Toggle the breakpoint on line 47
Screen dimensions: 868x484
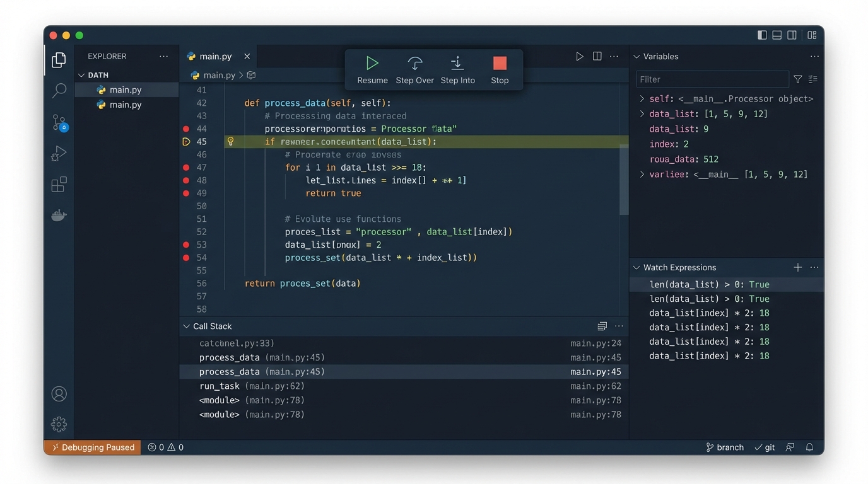click(x=186, y=167)
